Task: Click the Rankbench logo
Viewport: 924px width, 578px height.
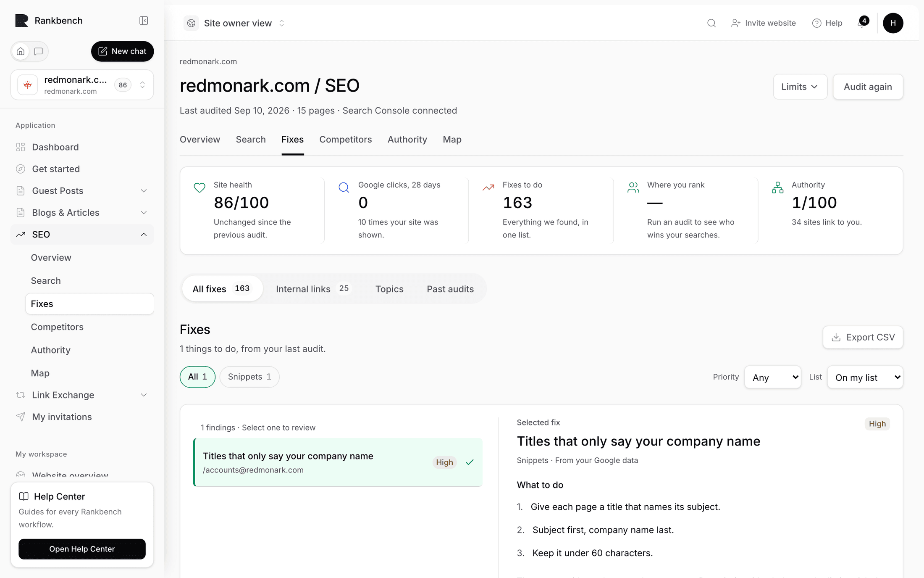Action: pyautogui.click(x=21, y=21)
